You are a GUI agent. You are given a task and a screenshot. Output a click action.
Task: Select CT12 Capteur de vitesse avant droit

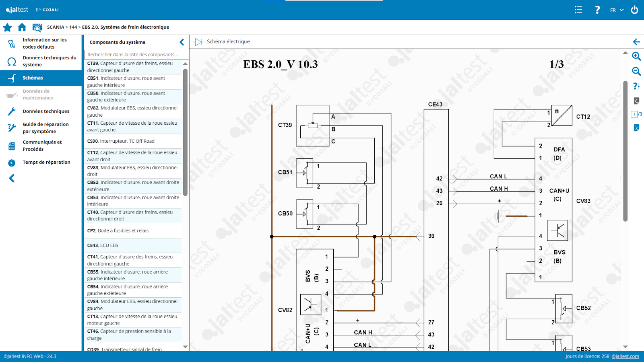[133, 156]
